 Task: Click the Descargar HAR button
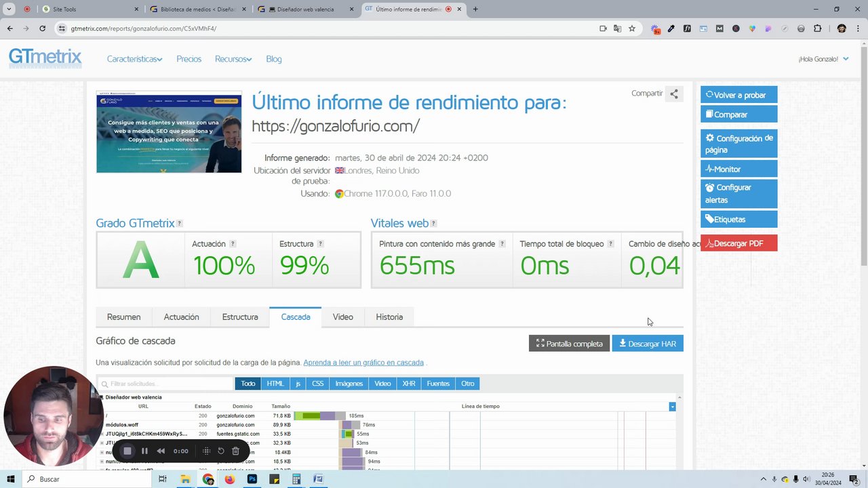[648, 344]
